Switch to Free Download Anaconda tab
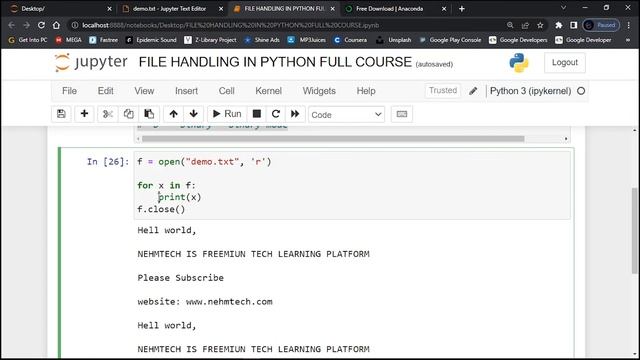Image resolution: width=640 pixels, height=360 pixels. [x=395, y=9]
